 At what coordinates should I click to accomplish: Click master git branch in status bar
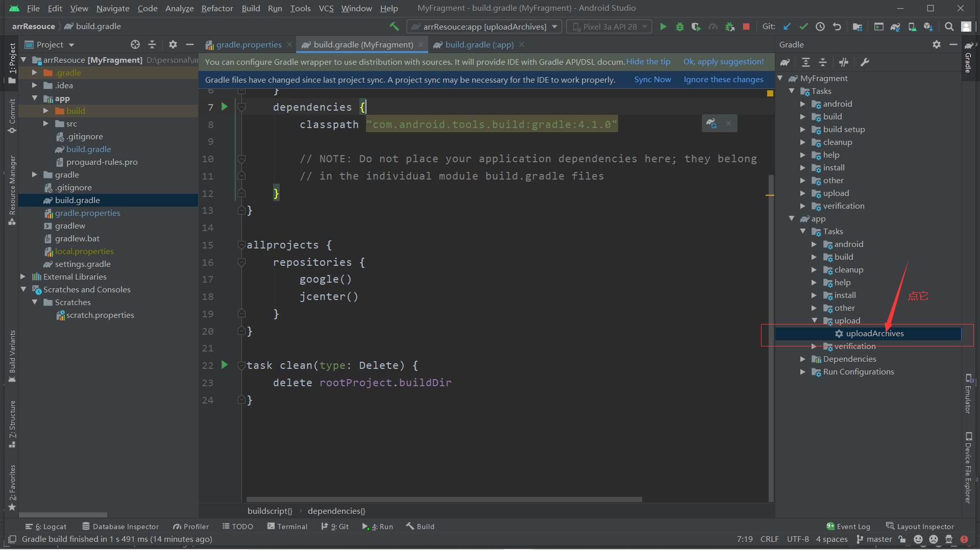pos(874,539)
